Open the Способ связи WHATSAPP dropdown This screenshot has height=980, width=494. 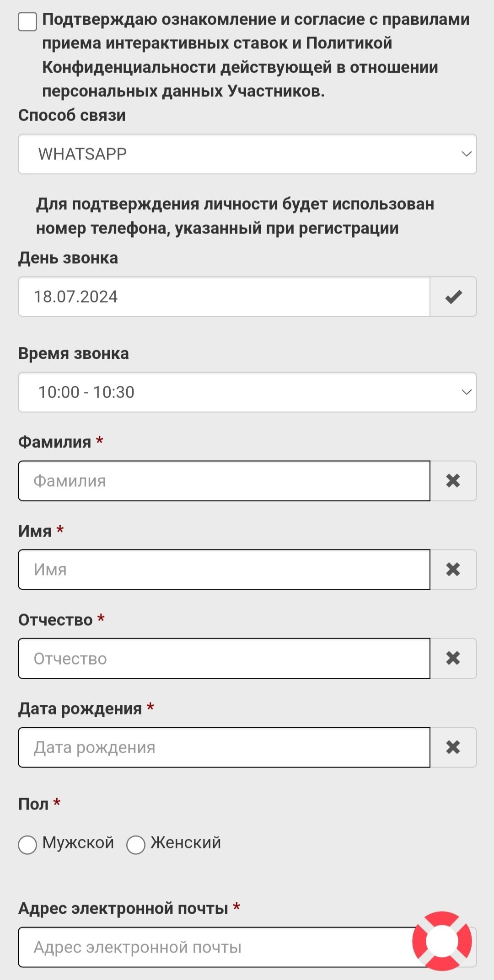pos(247,154)
